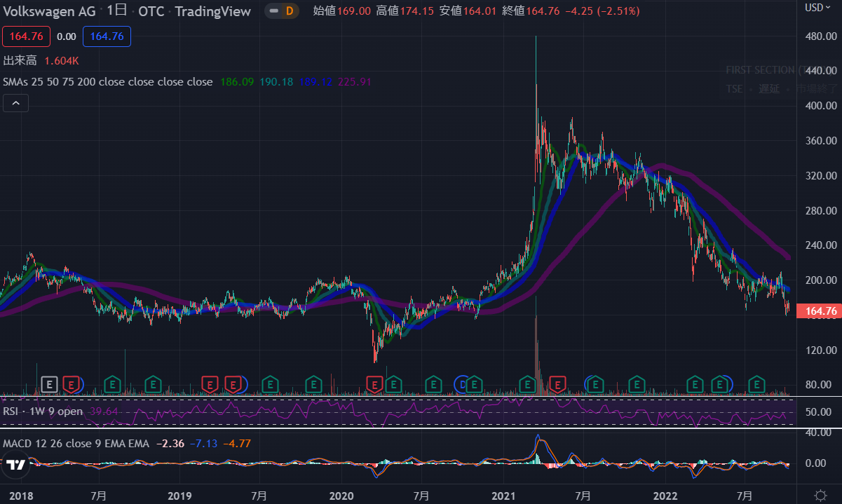Image resolution: width=842 pixels, height=504 pixels.
Task: Click the last green E earnings marker after 7月 2022
Action: 756,383
